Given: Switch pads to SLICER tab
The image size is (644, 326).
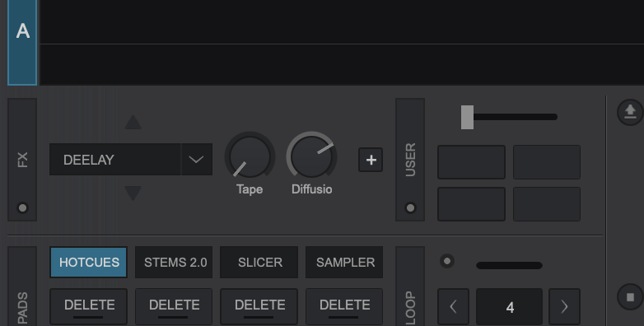Looking at the screenshot, I should pyautogui.click(x=259, y=263).
